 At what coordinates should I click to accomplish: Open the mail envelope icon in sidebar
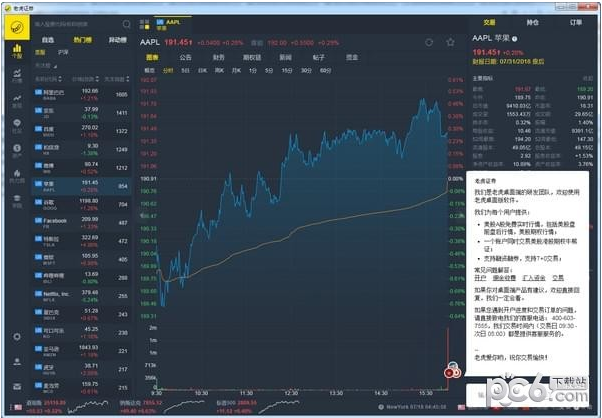17,386
